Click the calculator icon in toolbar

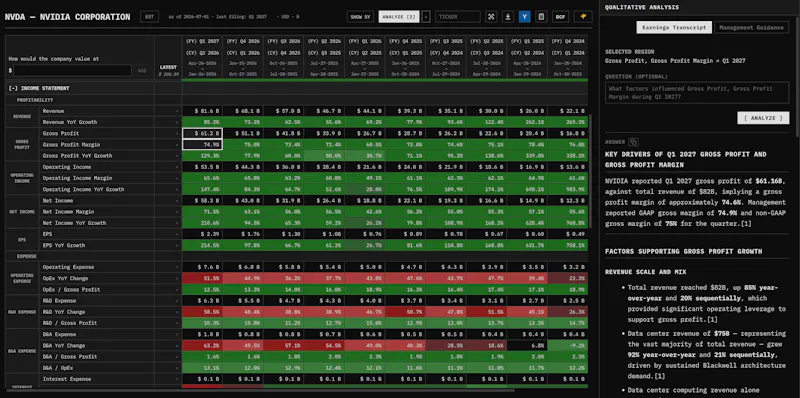pyautogui.click(x=541, y=17)
